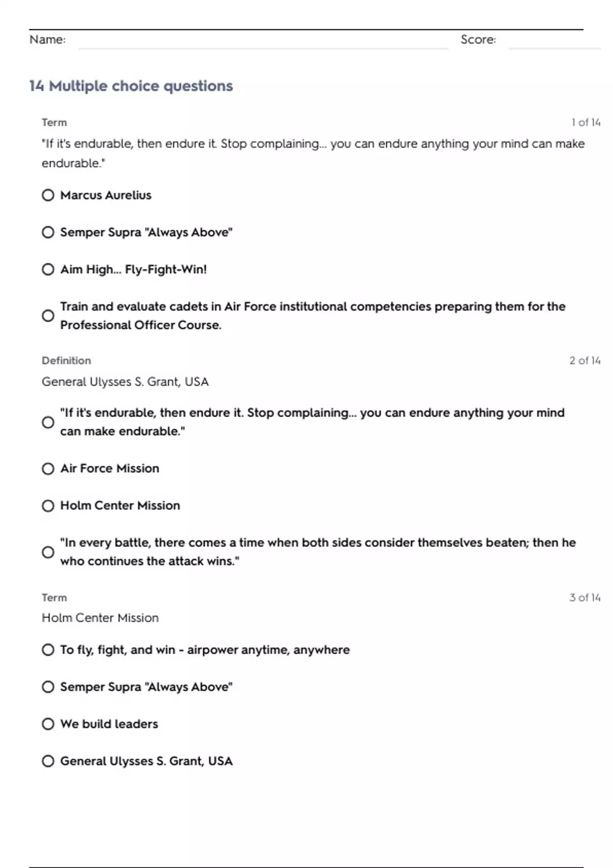Pick General Ulysses S. Grant option in question 3
The width and height of the screenshot is (613, 868).
pos(48,761)
